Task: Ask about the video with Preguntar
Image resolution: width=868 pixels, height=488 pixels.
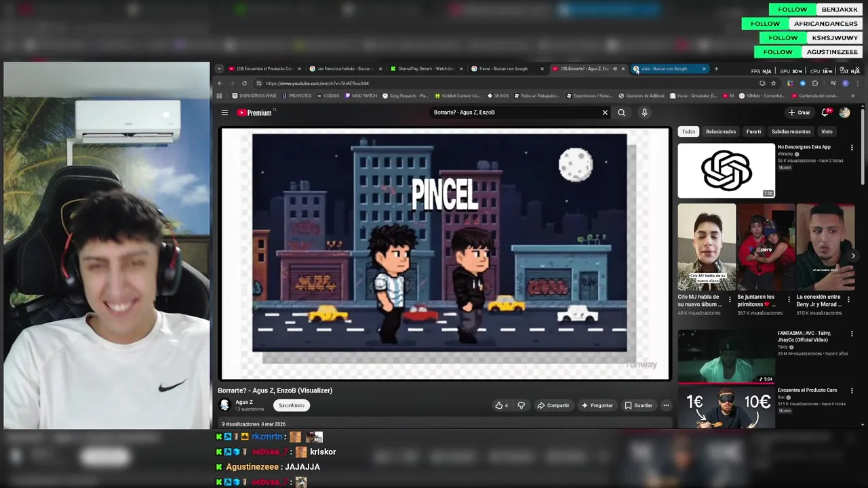Action: click(x=597, y=405)
